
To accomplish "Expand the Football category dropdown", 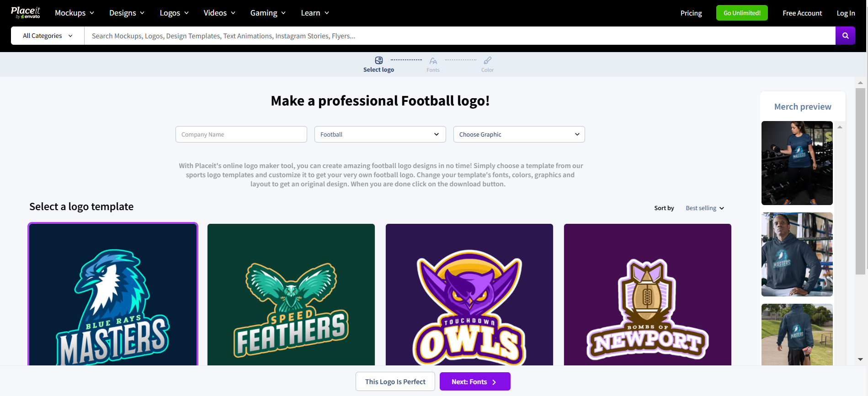I will (380, 134).
